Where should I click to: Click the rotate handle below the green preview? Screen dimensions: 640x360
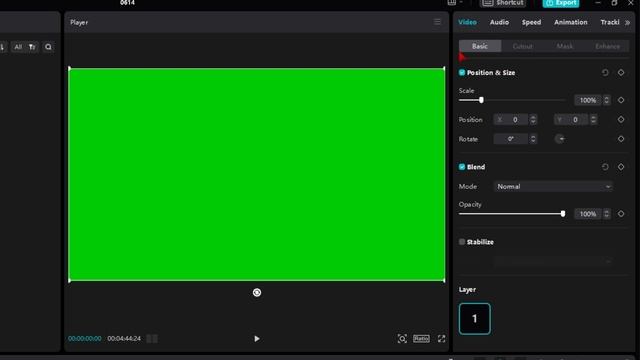[257, 293]
